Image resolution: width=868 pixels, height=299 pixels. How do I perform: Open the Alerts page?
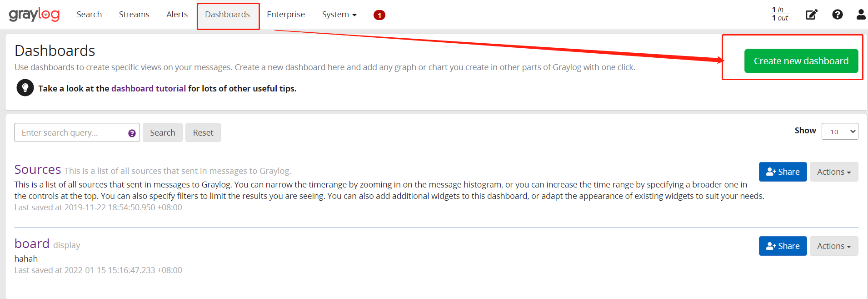[177, 15]
